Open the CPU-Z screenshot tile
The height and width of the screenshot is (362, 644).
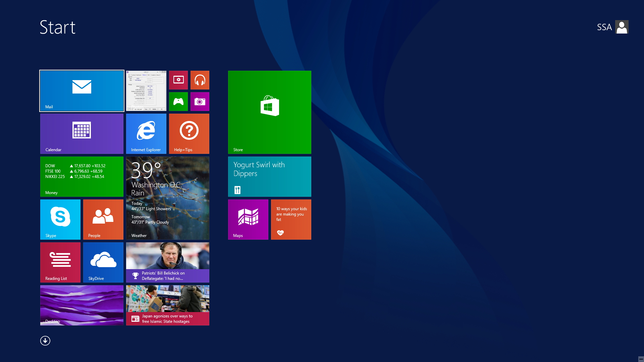(x=146, y=91)
